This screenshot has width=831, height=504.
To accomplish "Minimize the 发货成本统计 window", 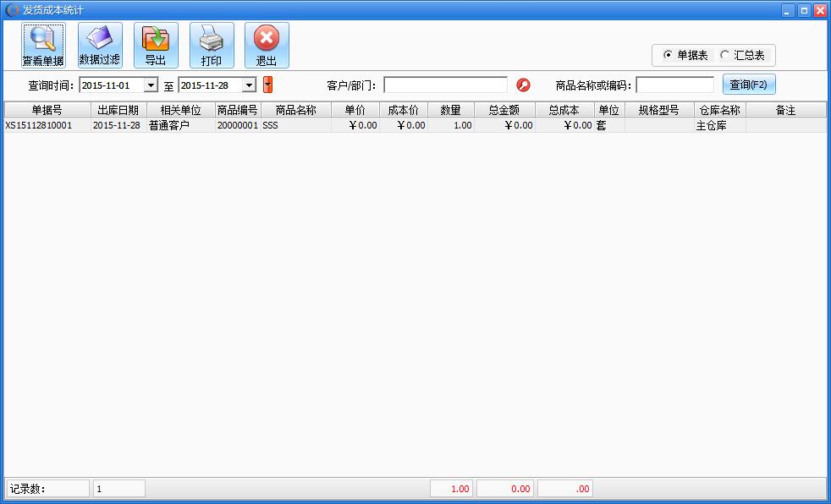I will tap(788, 10).
